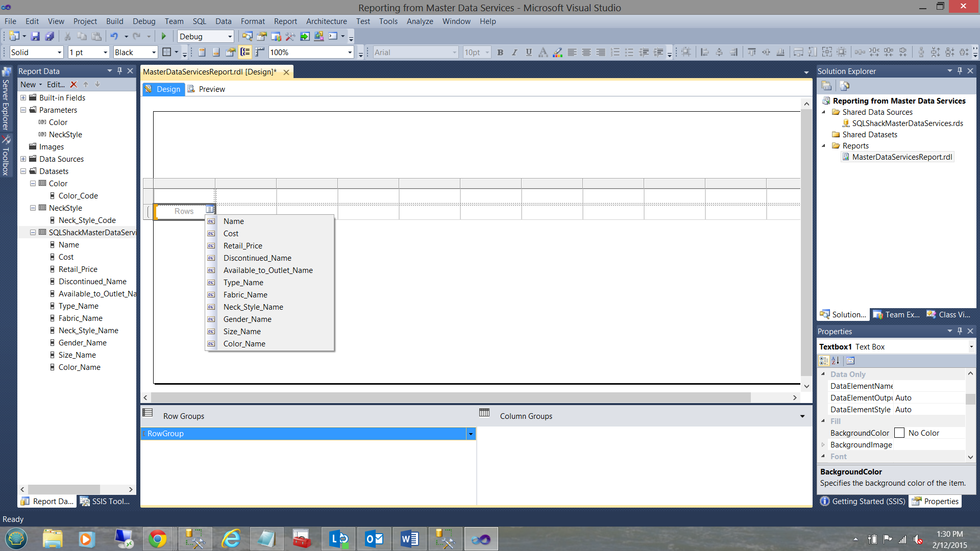Delete selected item in Report Data
Screen dimensions: 980x551
[x=73, y=85]
